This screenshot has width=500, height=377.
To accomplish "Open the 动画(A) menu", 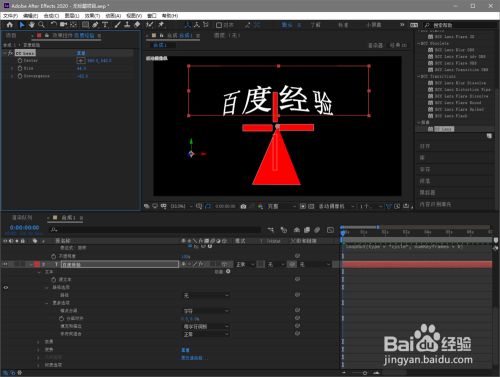I will click(x=113, y=16).
